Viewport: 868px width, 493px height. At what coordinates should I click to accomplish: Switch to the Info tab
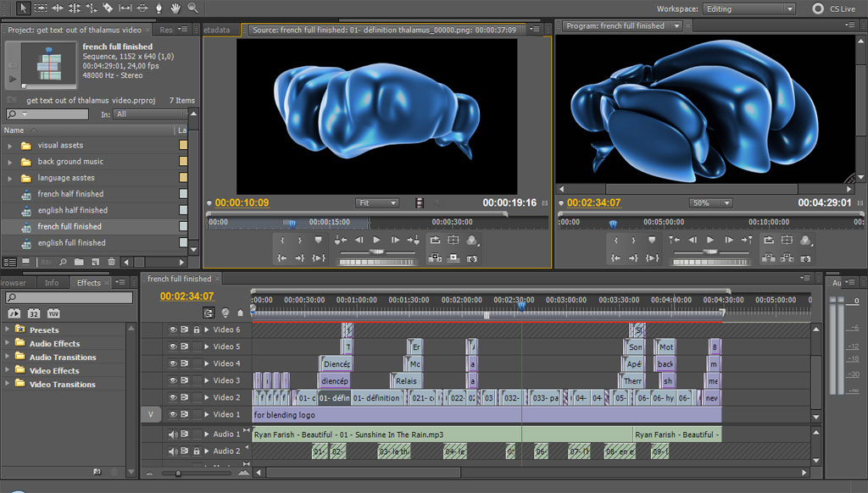(52, 283)
